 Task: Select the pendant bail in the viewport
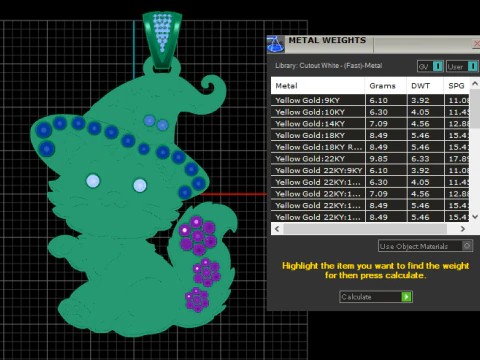click(x=162, y=40)
